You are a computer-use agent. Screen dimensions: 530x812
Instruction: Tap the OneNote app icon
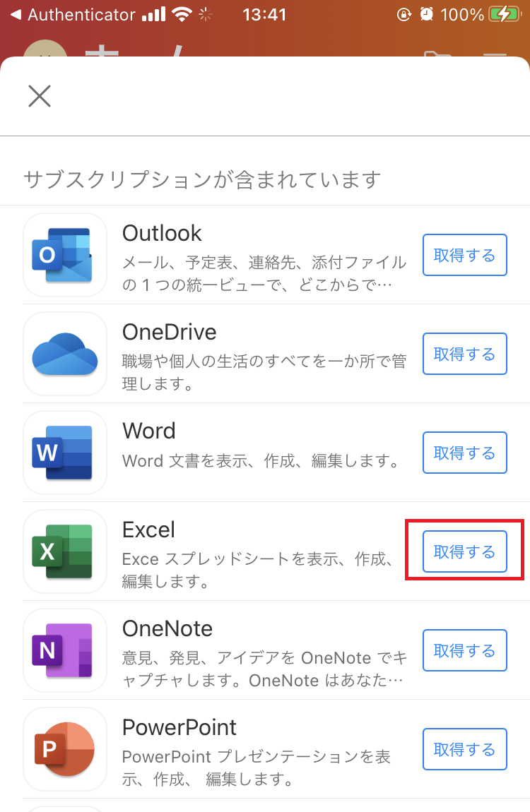click(x=65, y=650)
